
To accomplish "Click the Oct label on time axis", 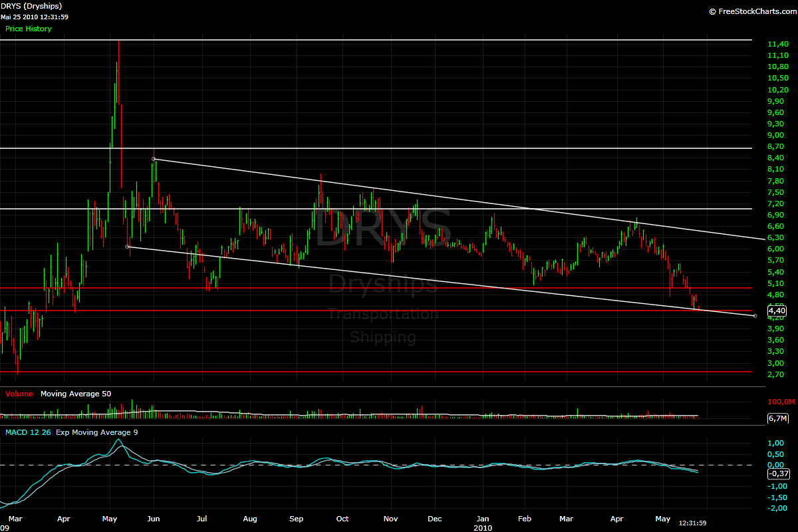I will tap(342, 519).
